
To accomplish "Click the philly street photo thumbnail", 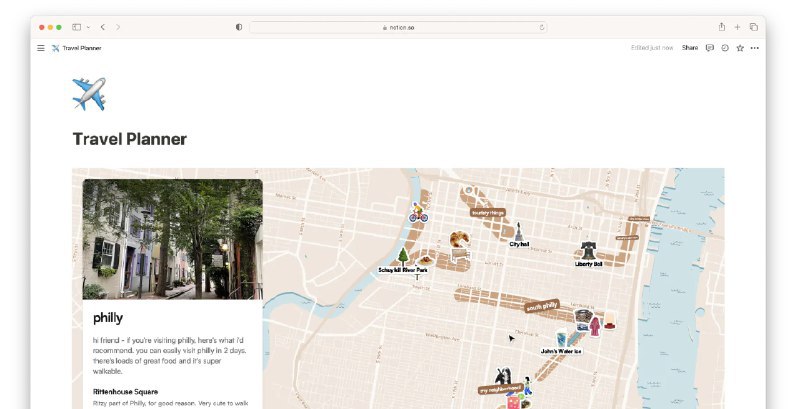I will pyautogui.click(x=173, y=239).
